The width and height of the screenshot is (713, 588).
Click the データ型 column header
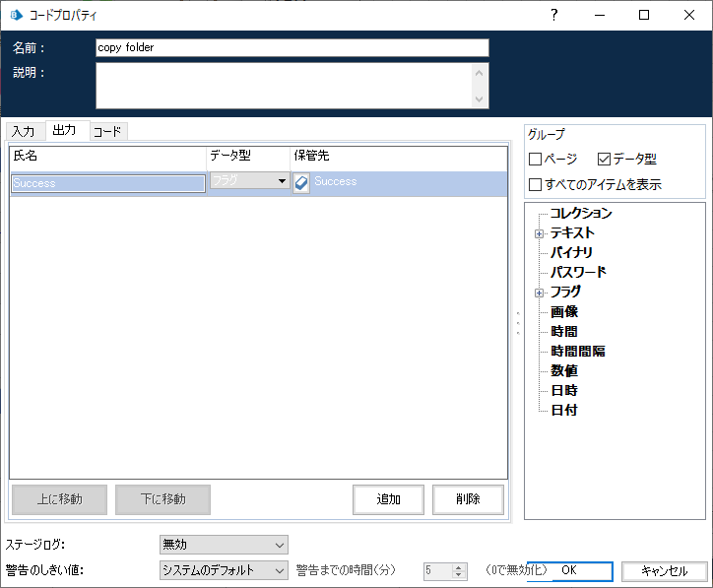[249, 156]
